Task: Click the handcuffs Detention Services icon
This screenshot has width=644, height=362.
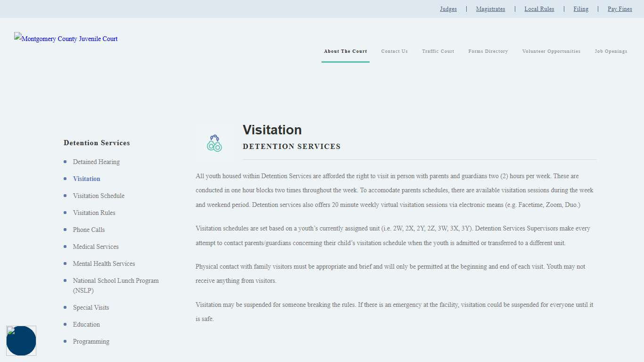Action: coord(215,143)
